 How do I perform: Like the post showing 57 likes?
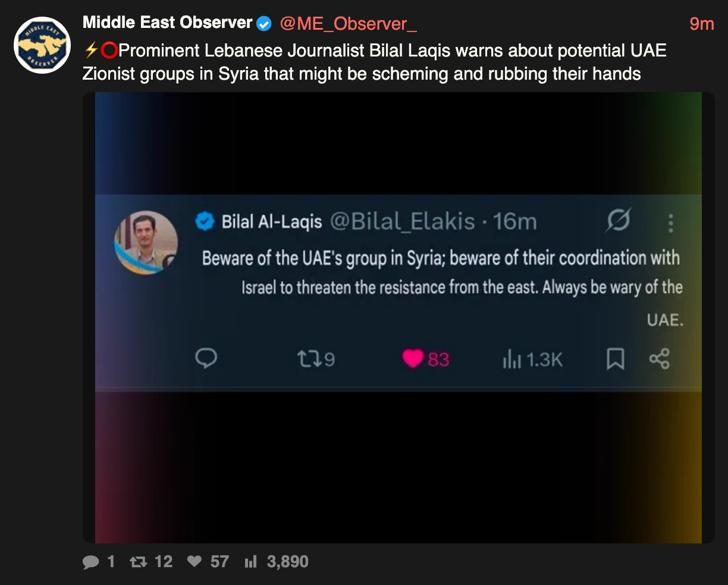[x=194, y=561]
